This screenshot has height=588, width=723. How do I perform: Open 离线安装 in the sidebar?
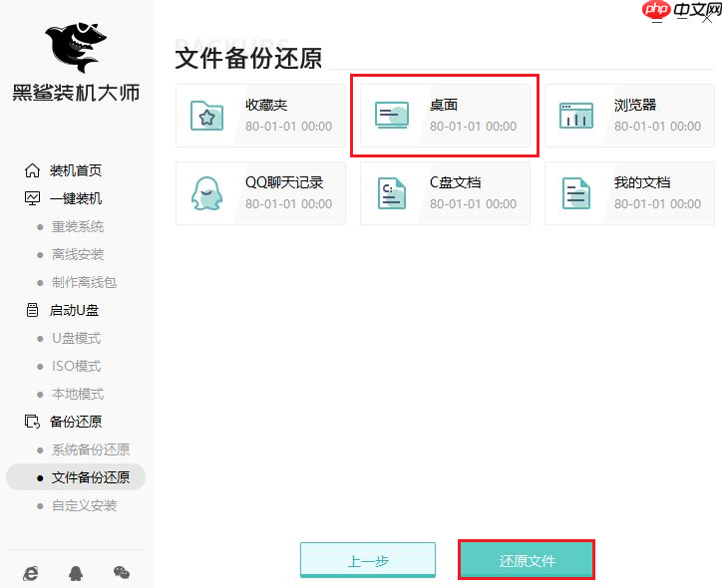(x=78, y=254)
